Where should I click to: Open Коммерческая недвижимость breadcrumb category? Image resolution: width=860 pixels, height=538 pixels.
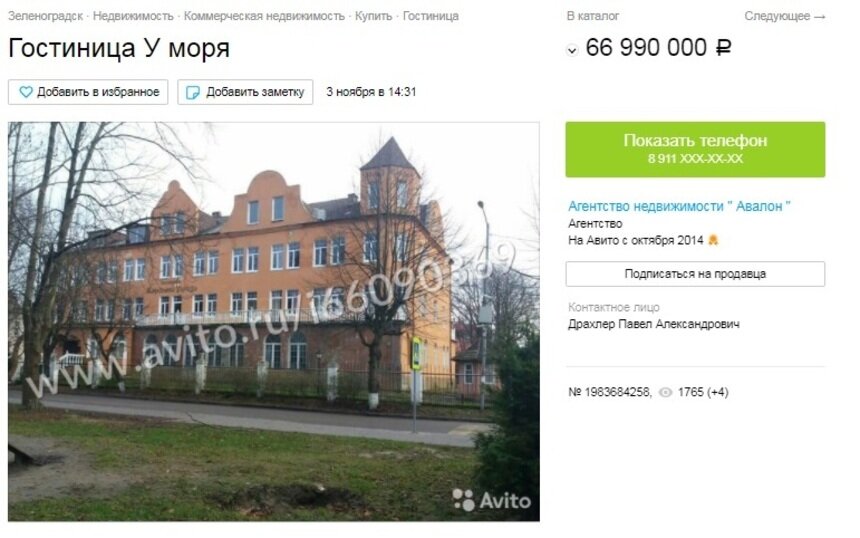264,16
